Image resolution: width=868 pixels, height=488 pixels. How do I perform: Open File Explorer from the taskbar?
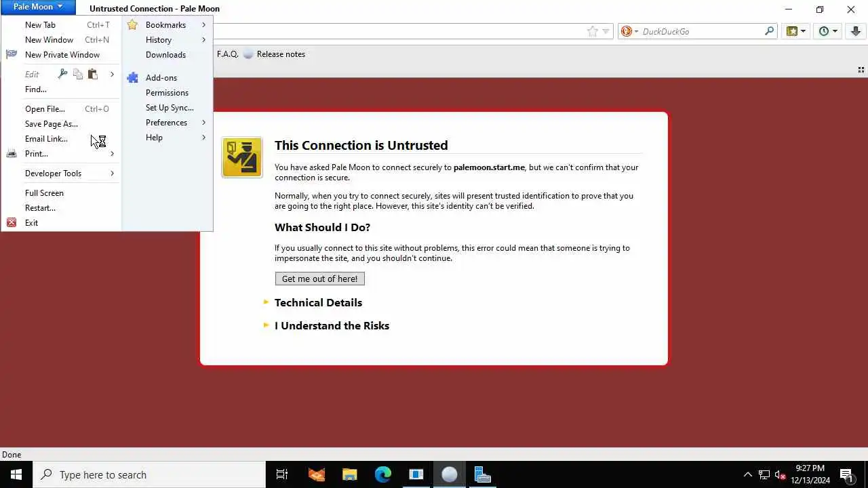[349, 474]
